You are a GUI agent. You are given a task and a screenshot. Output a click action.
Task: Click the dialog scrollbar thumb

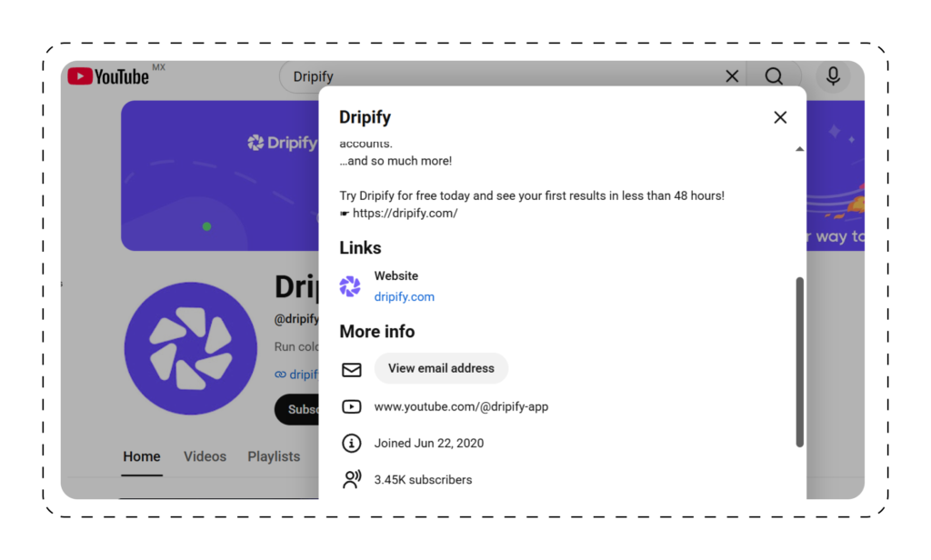point(800,362)
